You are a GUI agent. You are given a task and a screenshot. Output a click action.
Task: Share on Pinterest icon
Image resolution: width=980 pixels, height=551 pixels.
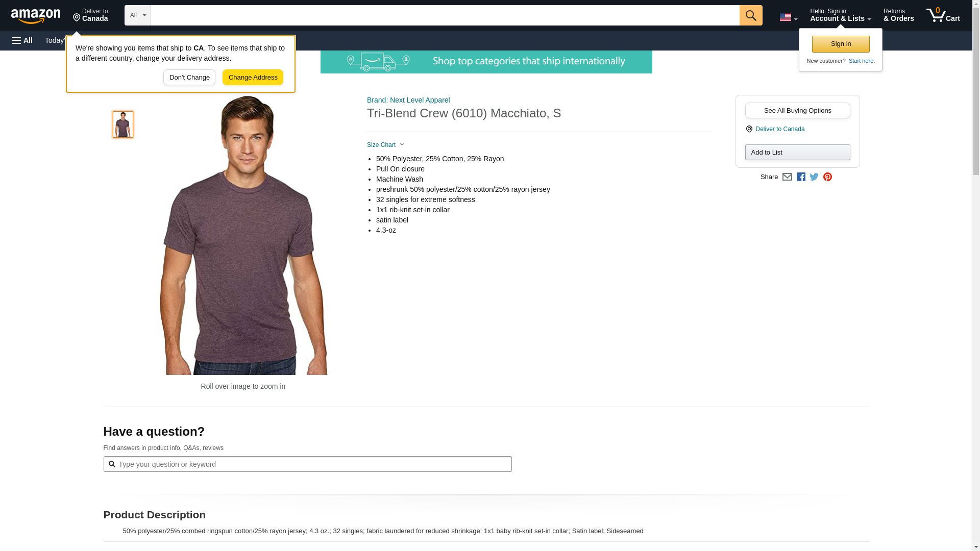coord(827,177)
